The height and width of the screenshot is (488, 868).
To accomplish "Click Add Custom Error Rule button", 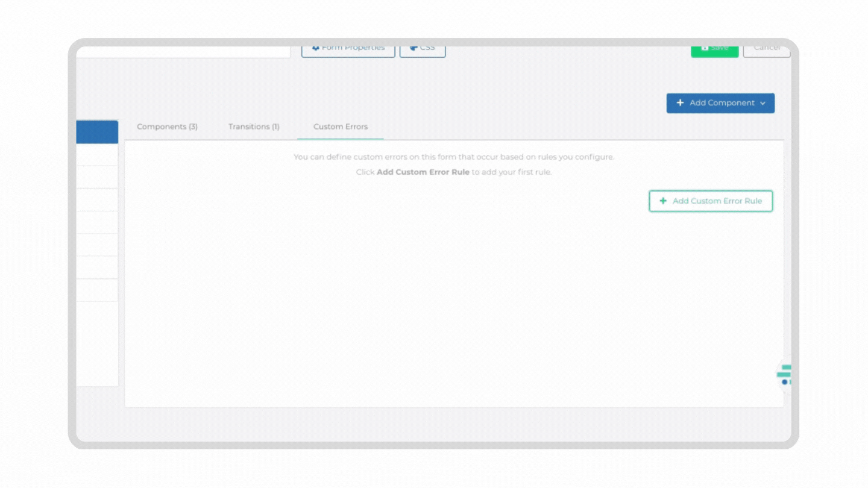I will [711, 201].
